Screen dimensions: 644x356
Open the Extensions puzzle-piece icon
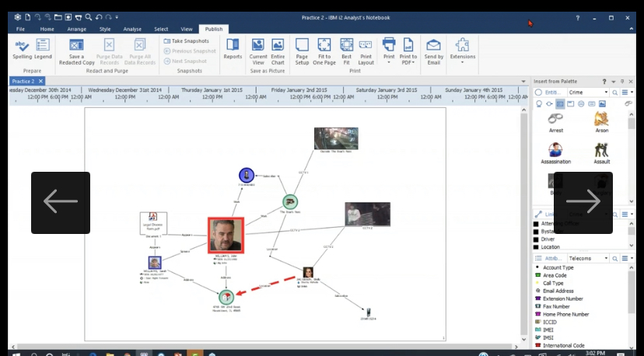coord(463,45)
